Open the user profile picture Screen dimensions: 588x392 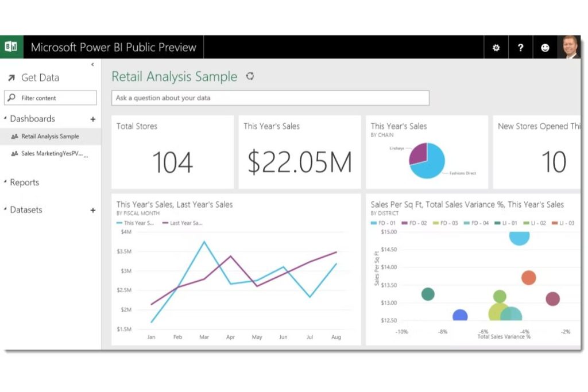(x=569, y=47)
